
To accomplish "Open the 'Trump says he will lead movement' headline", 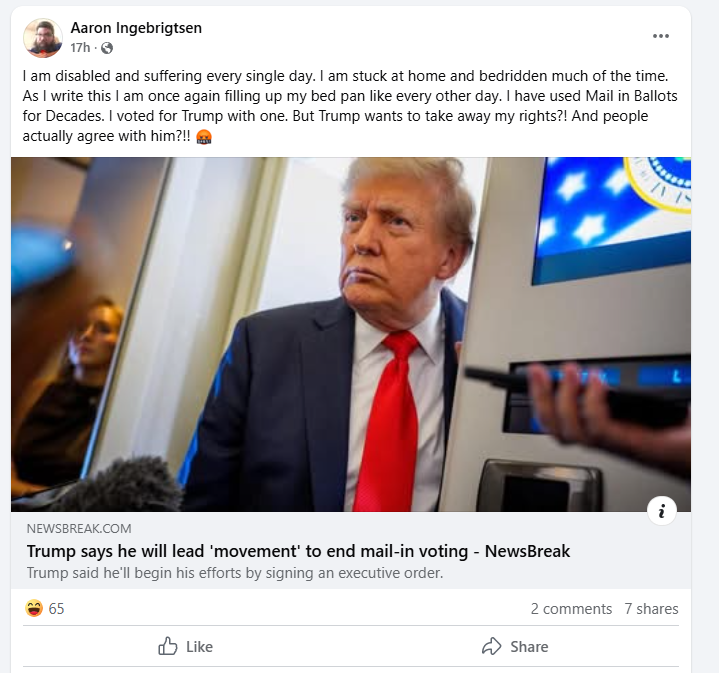I will coord(298,551).
